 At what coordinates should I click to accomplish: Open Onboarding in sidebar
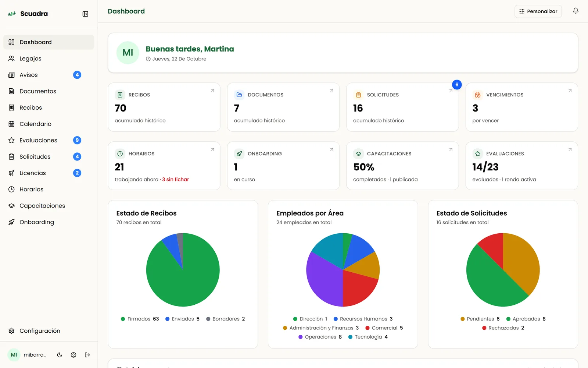click(x=49, y=222)
